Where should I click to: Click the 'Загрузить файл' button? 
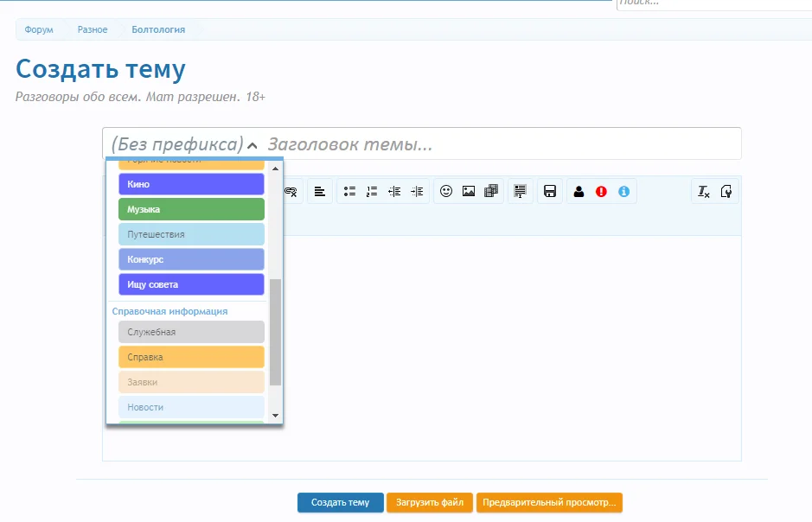(430, 502)
